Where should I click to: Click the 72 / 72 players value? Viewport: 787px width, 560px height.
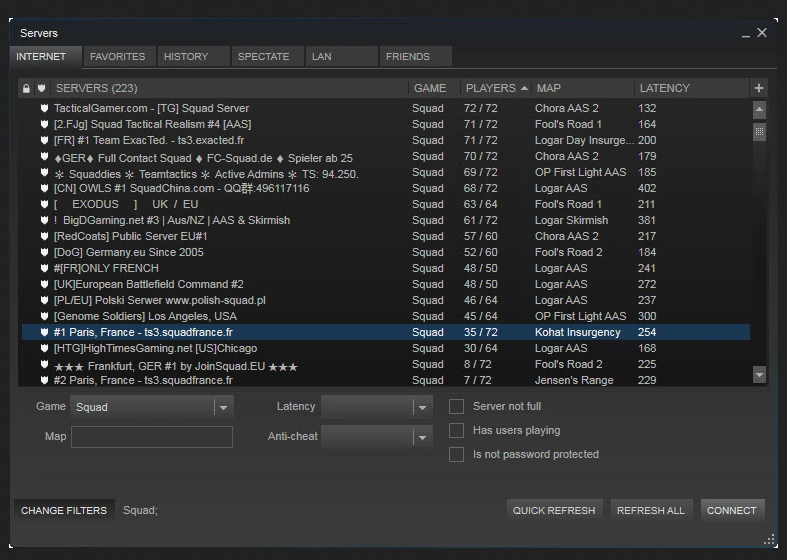click(480, 108)
